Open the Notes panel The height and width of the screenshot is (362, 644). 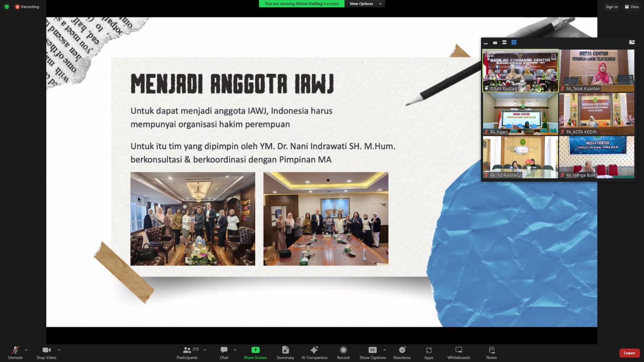[491, 353]
